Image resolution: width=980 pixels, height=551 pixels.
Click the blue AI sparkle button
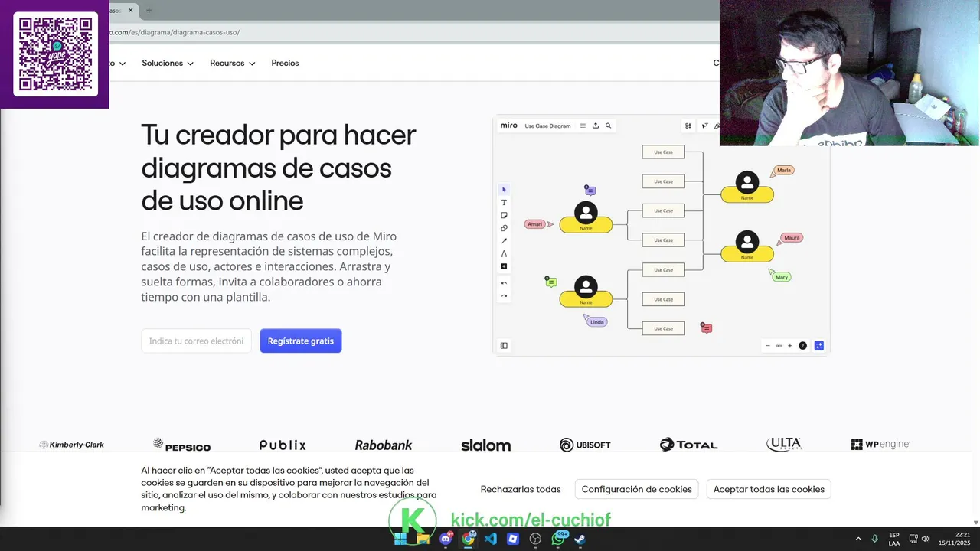coord(818,346)
